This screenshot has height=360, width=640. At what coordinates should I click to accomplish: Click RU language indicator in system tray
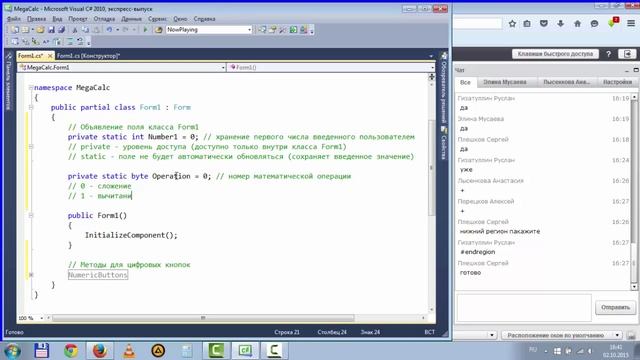point(533,350)
